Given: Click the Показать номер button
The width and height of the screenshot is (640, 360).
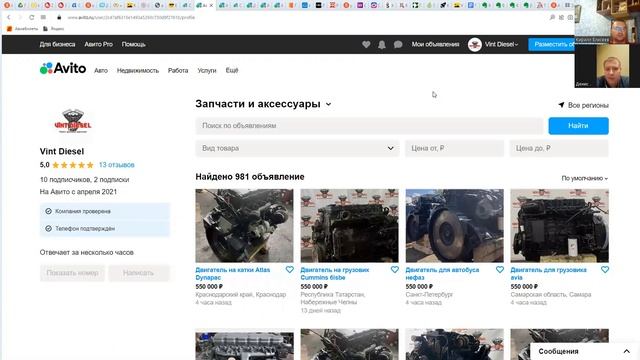Looking at the screenshot, I should point(72,273).
